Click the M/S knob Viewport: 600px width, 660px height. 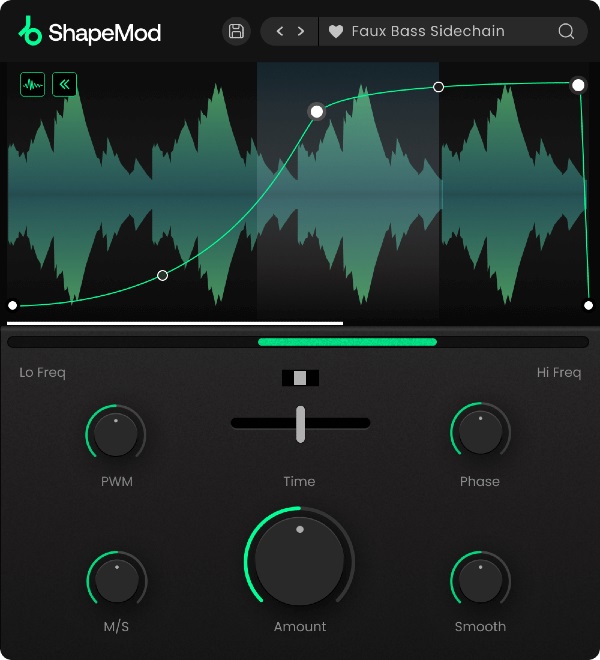117,581
